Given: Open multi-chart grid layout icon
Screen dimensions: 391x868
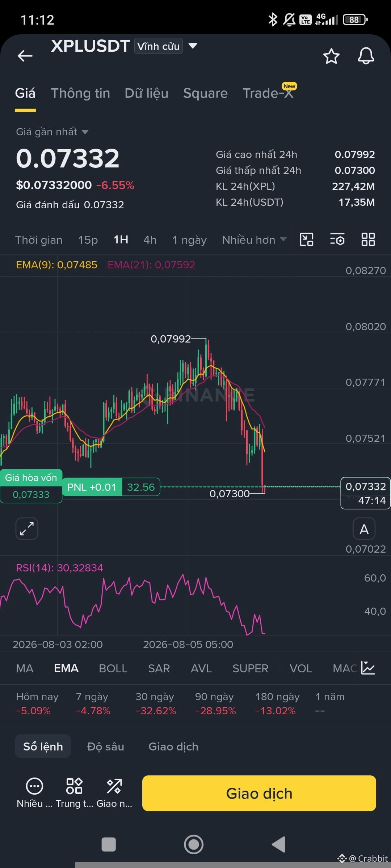Looking at the screenshot, I should click(368, 239).
